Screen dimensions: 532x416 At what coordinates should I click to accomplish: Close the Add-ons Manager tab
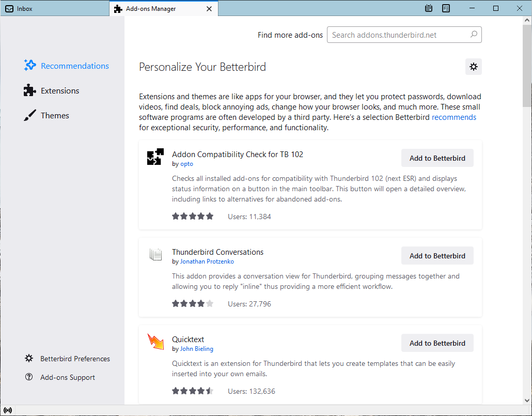(209, 9)
